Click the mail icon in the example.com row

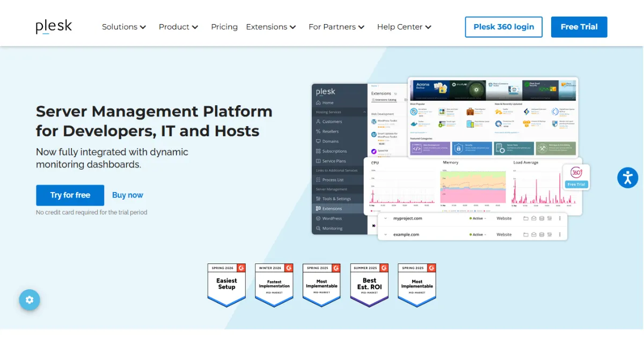[533, 235]
